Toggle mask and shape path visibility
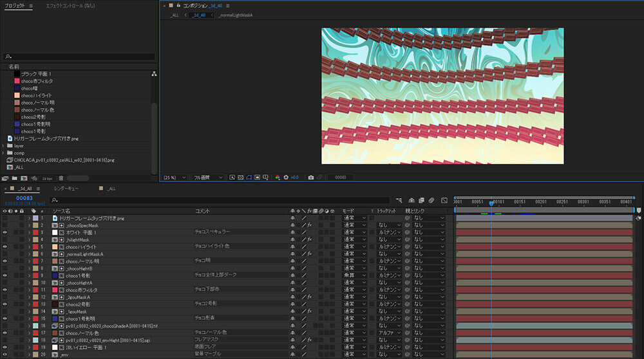 249,177
